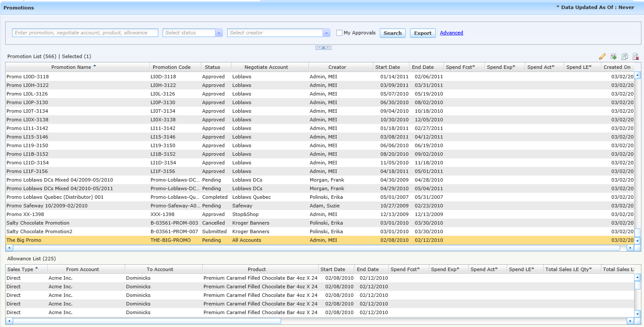This screenshot has width=644, height=327.
Task: Click the Export button
Action: coord(422,33)
